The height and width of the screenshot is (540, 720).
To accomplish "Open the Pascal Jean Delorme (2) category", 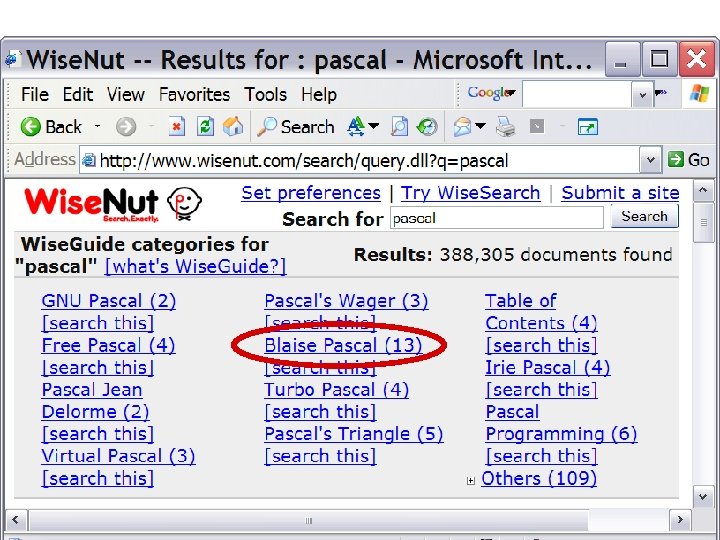I will (x=95, y=401).
